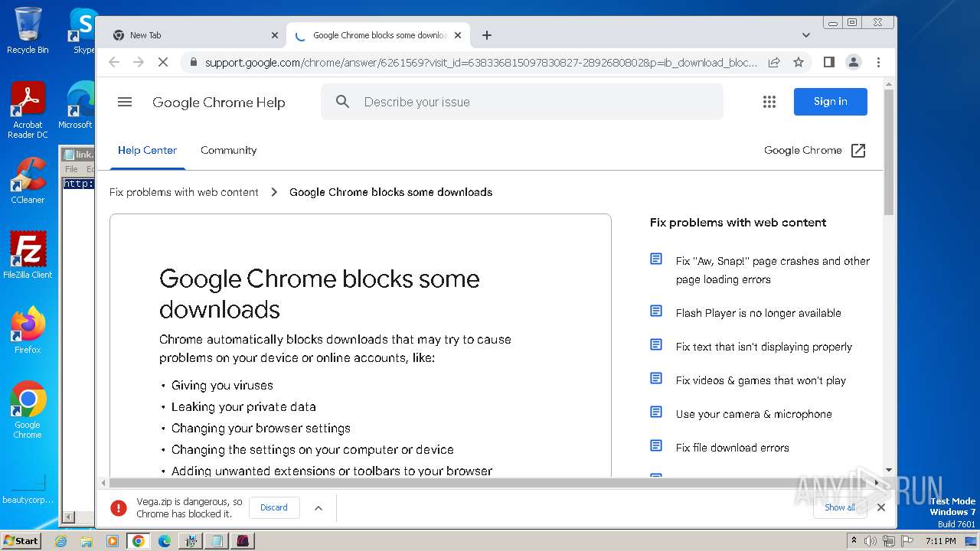This screenshot has width=980, height=551.
Task: Click the share page icon
Action: coord(774,62)
